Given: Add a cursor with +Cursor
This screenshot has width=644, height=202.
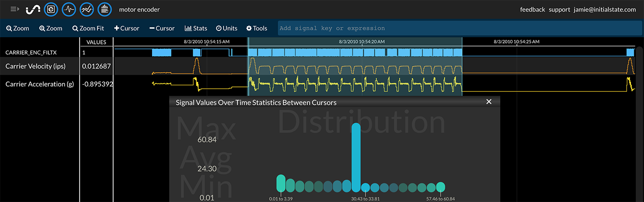Looking at the screenshot, I should click(127, 28).
